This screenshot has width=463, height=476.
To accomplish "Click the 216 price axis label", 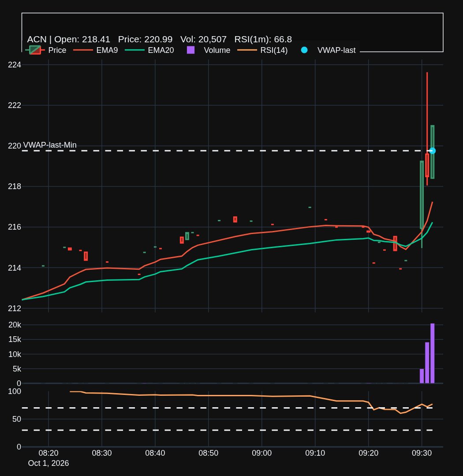I will pyautogui.click(x=15, y=227).
